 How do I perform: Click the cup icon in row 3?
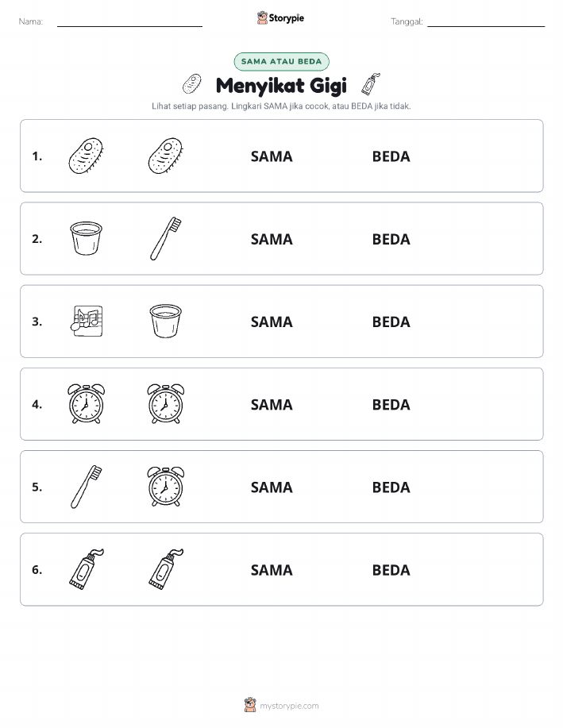click(166, 321)
